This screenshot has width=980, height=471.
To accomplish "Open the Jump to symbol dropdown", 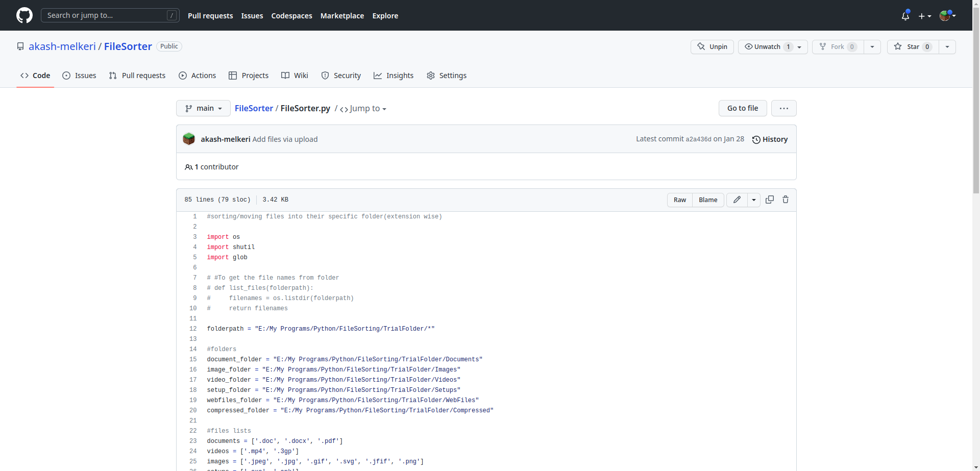I will coord(363,109).
